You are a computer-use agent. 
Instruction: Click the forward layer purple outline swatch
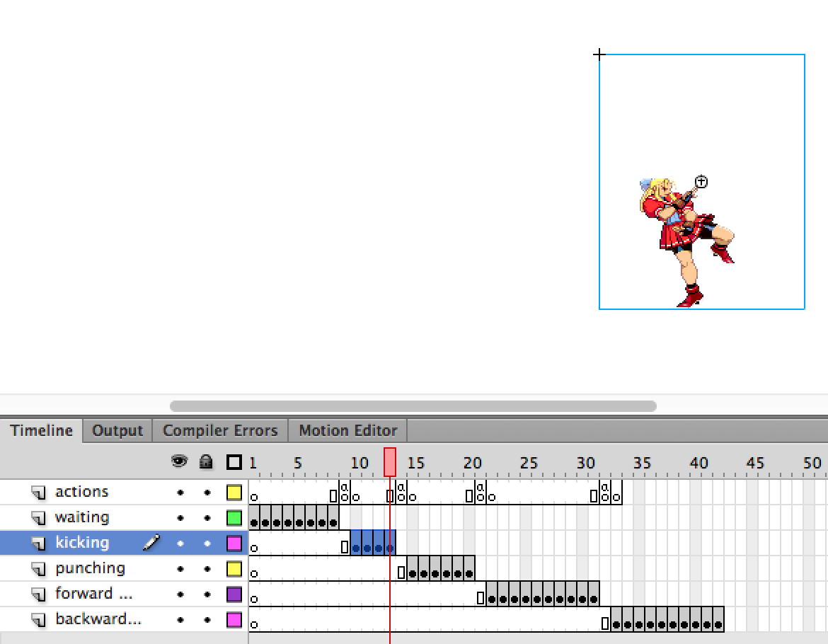click(234, 594)
